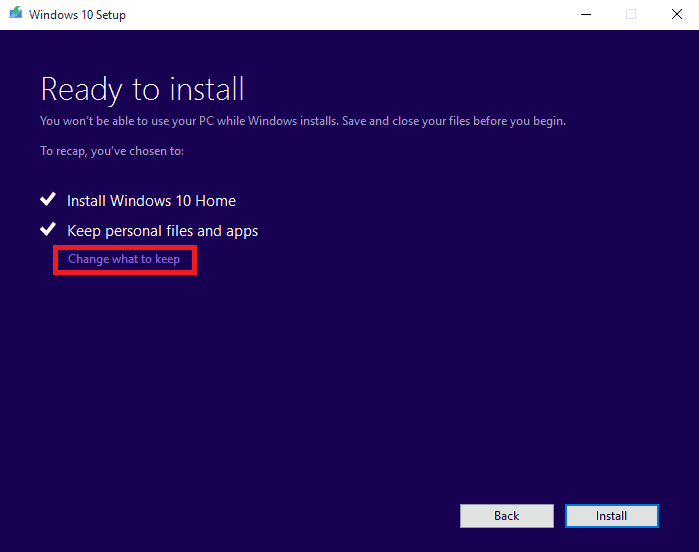This screenshot has width=699, height=552.
Task: Click the Windows 10 Setup title text
Action: (x=77, y=15)
